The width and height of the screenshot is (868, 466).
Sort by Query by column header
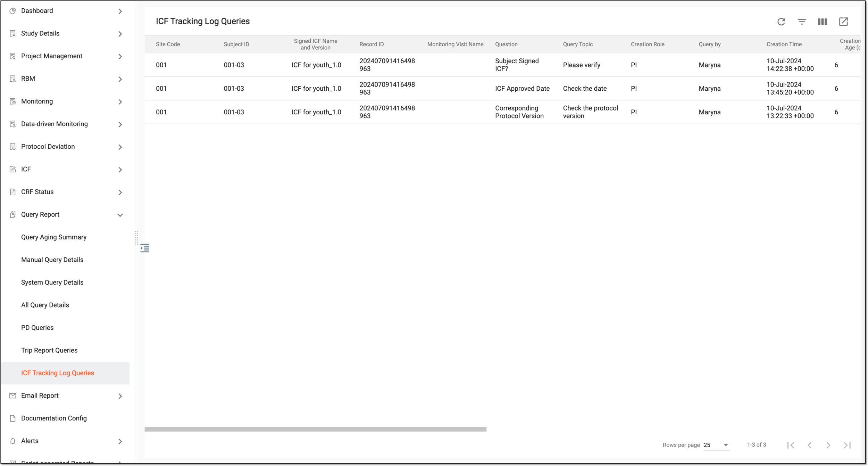point(710,44)
